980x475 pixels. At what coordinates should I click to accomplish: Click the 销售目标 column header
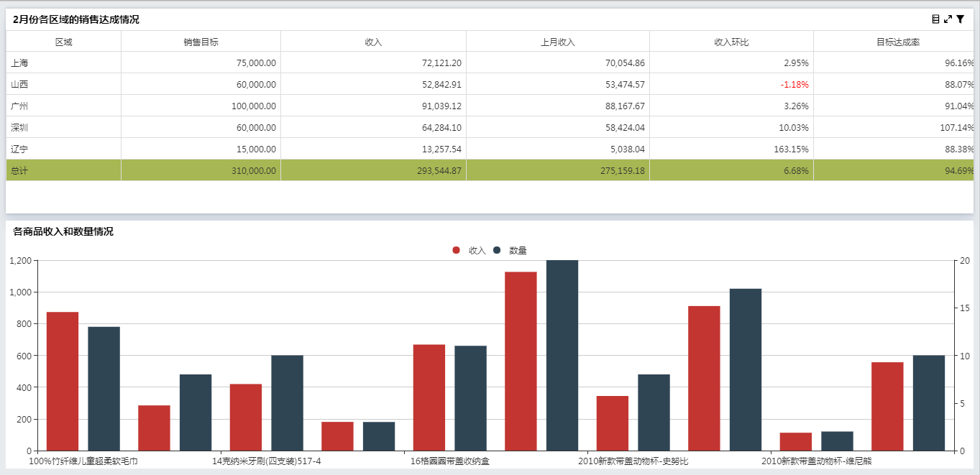point(201,42)
